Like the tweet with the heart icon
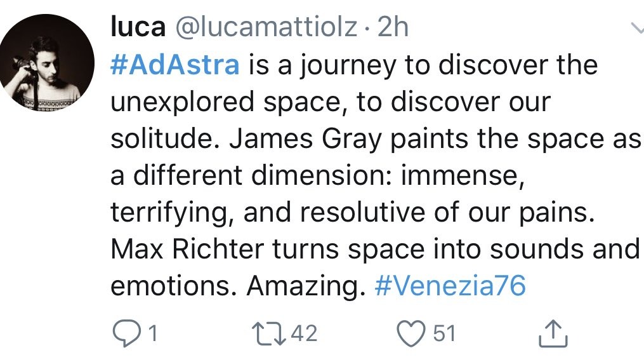Screen dimensions: 644x362 pos(411,333)
